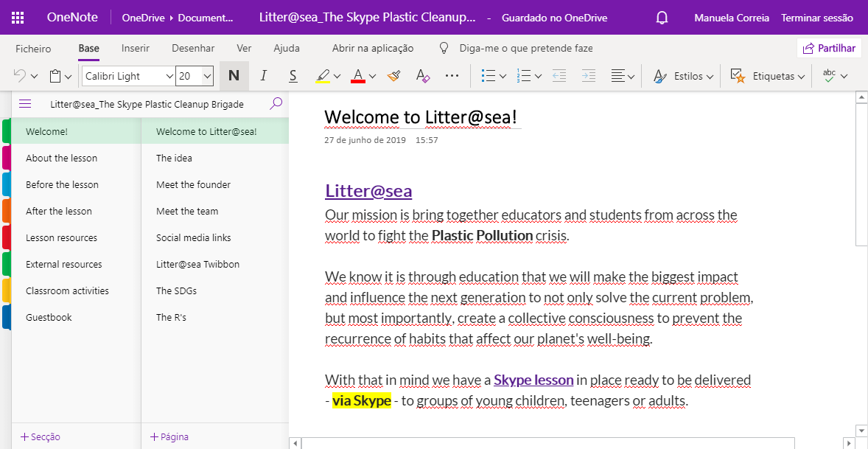Toggle navigation pane hamburger icon

click(25, 103)
